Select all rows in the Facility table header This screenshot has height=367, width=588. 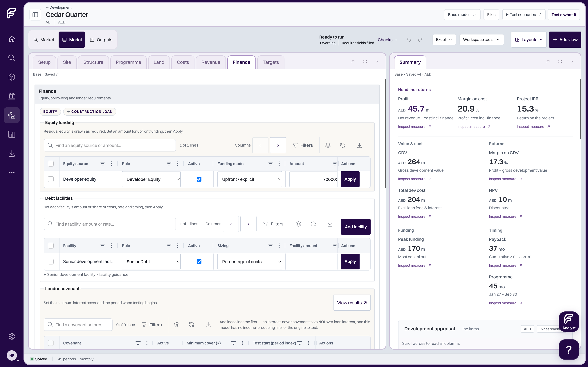coord(50,246)
